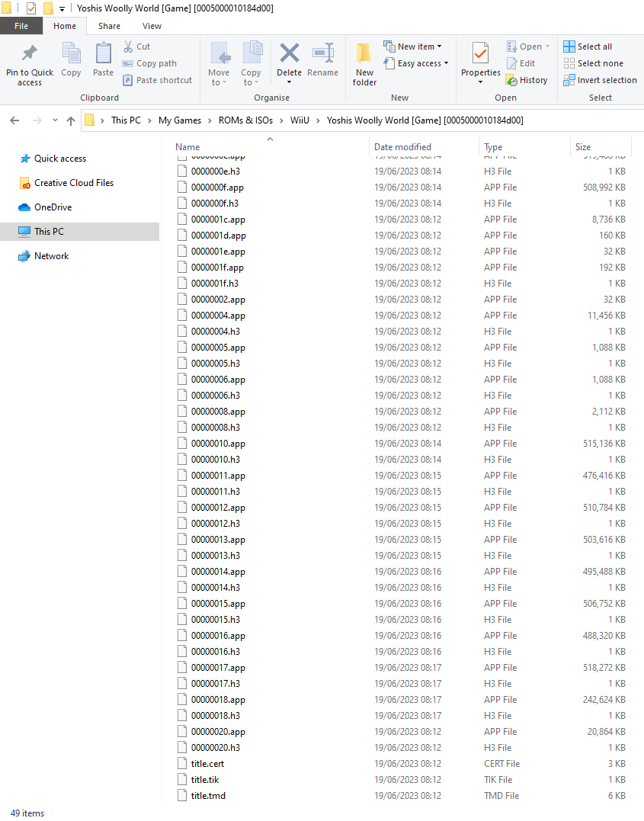Click the New folder icon
The width and height of the screenshot is (644, 821).
(364, 53)
